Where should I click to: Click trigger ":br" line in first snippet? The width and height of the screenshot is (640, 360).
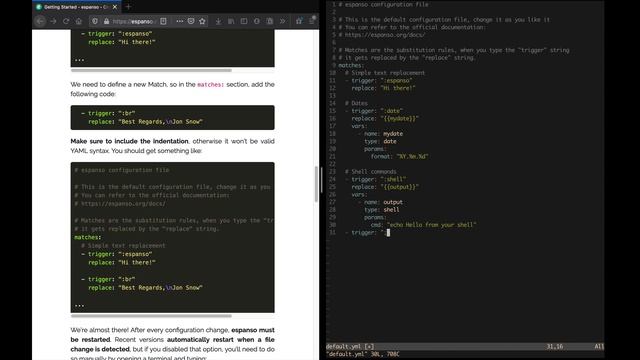(x=108, y=113)
